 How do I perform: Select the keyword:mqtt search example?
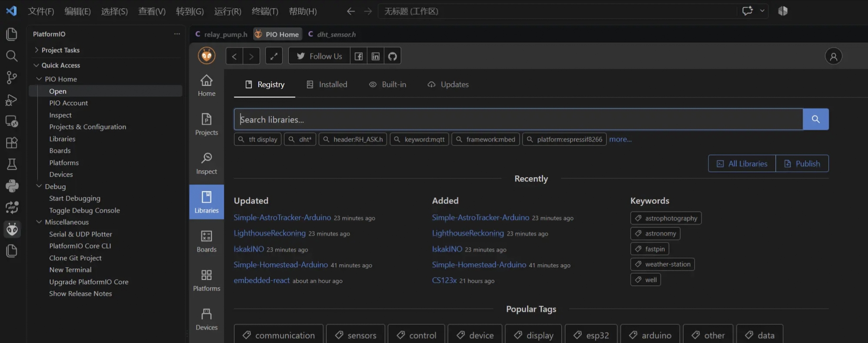[420, 139]
